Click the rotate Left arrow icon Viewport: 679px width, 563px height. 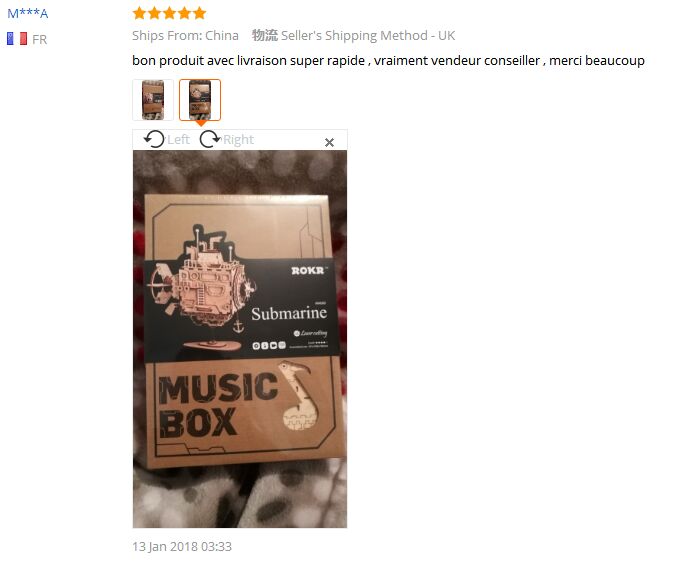click(x=154, y=139)
